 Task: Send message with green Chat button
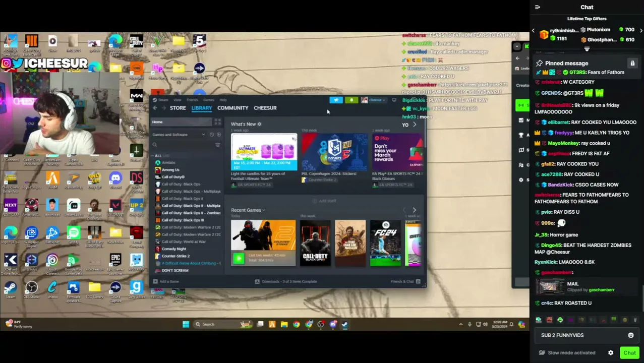click(x=629, y=353)
